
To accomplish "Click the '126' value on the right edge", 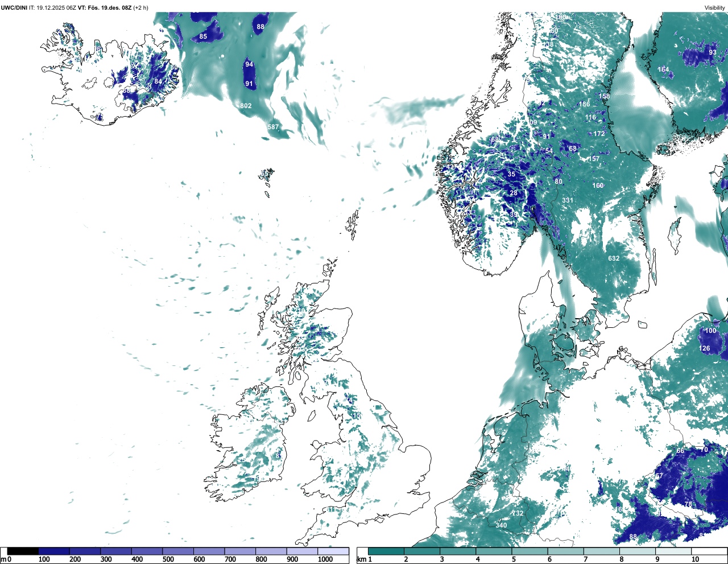I will (704, 348).
